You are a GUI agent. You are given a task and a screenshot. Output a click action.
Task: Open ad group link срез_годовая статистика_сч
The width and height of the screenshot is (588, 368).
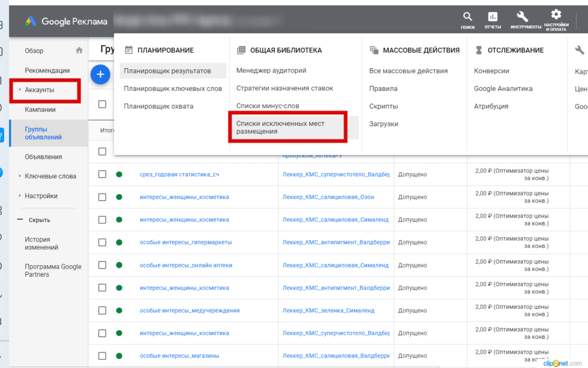179,175
